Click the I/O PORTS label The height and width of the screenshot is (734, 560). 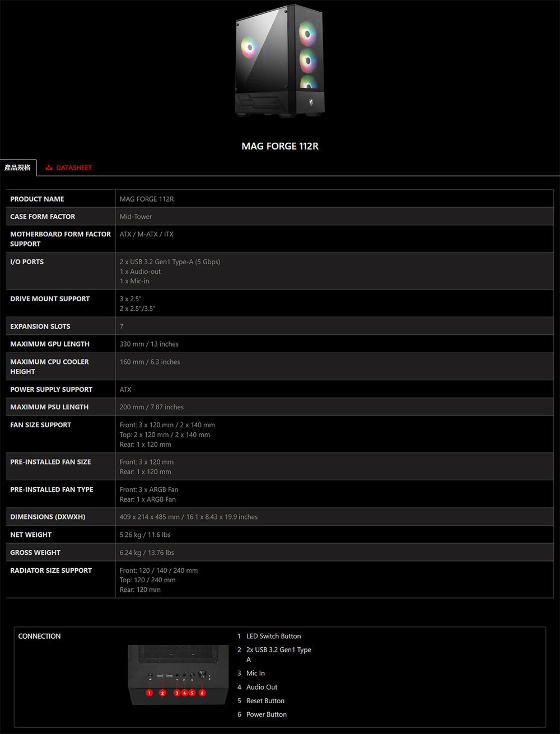(27, 261)
